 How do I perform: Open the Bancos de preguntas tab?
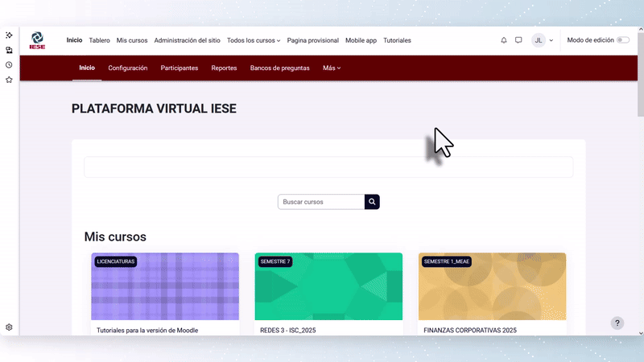[279, 68]
